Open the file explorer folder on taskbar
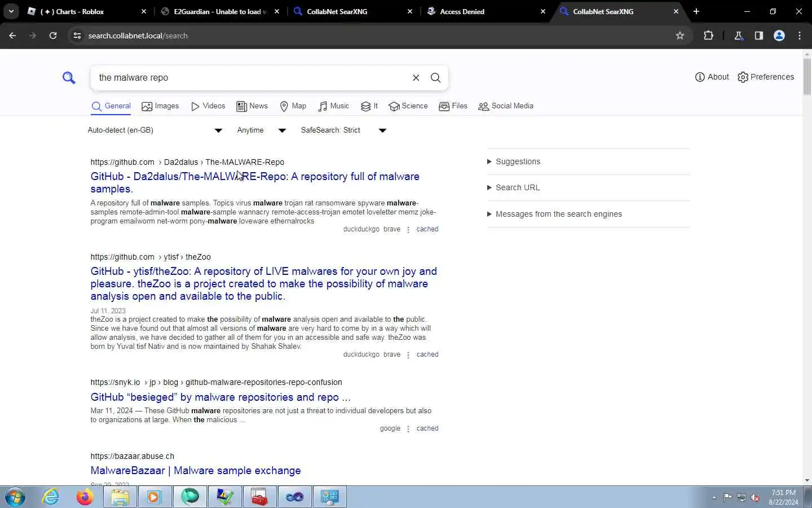This screenshot has width=812, height=508. [120, 497]
